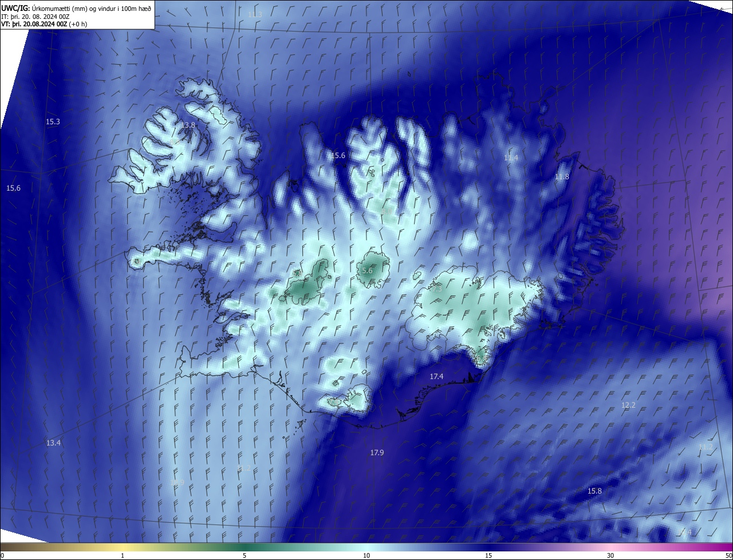Click the 12.2 value label
733x560 pixels.
[x=628, y=405]
